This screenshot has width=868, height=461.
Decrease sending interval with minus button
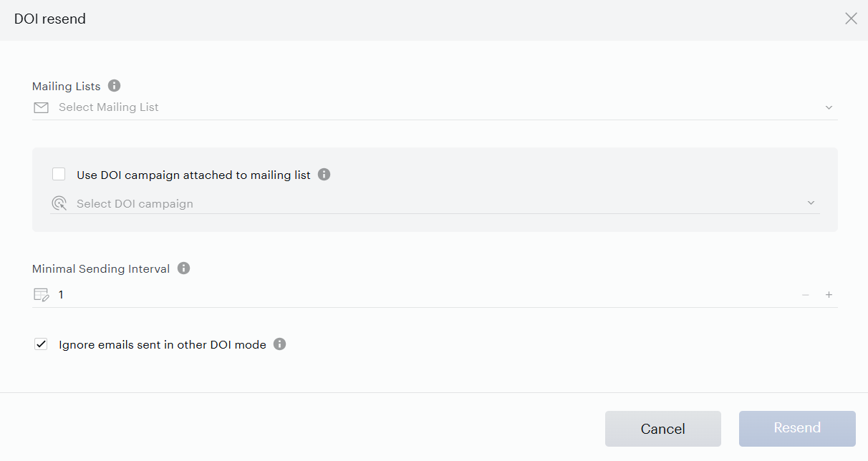806,295
